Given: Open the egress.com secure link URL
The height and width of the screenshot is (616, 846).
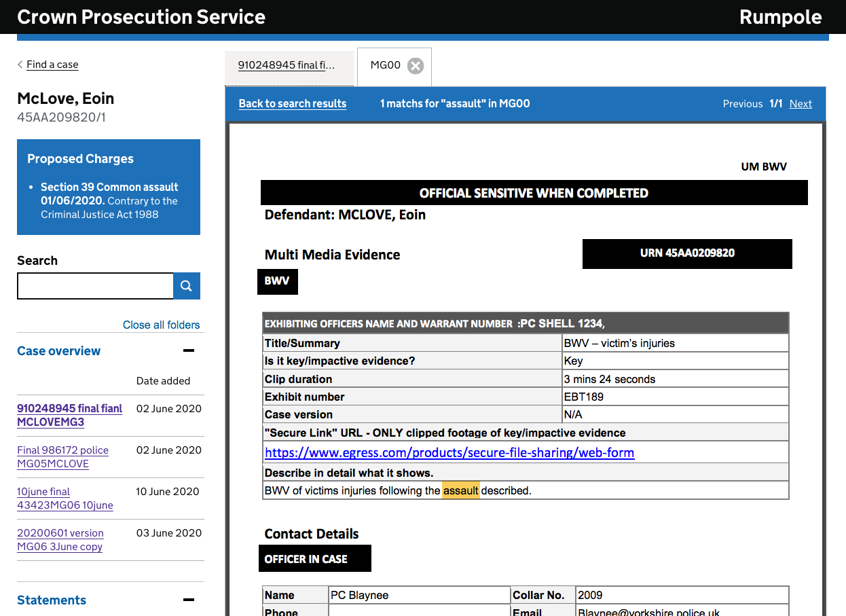Looking at the screenshot, I should click(449, 452).
